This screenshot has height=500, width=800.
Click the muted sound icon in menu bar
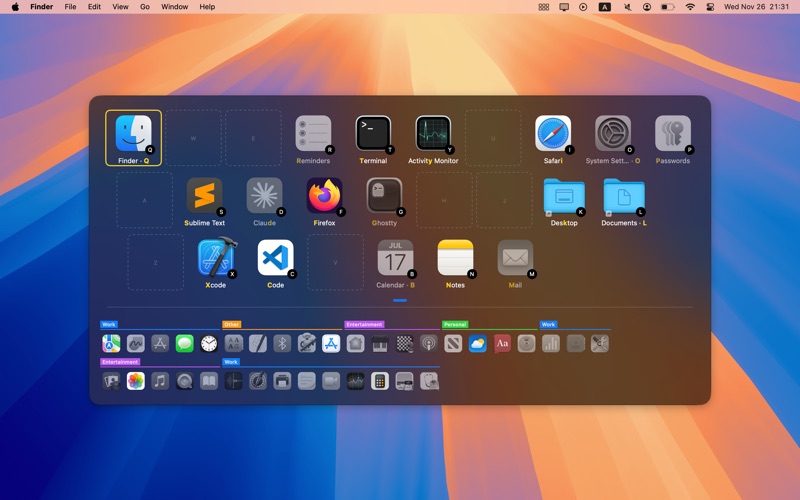click(628, 7)
